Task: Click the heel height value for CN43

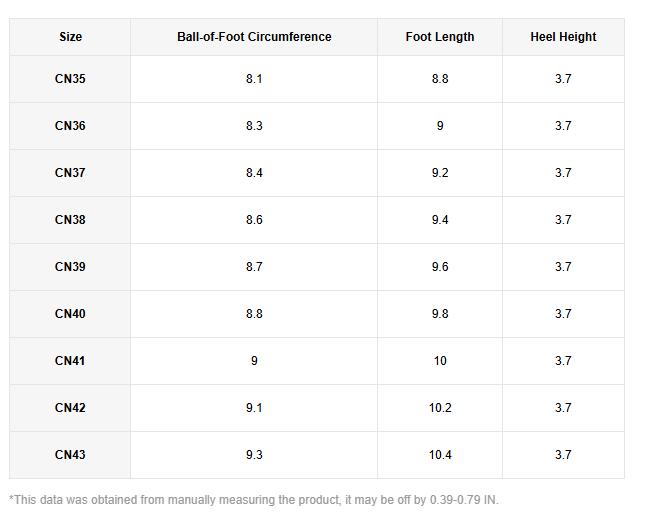Action: coord(563,455)
